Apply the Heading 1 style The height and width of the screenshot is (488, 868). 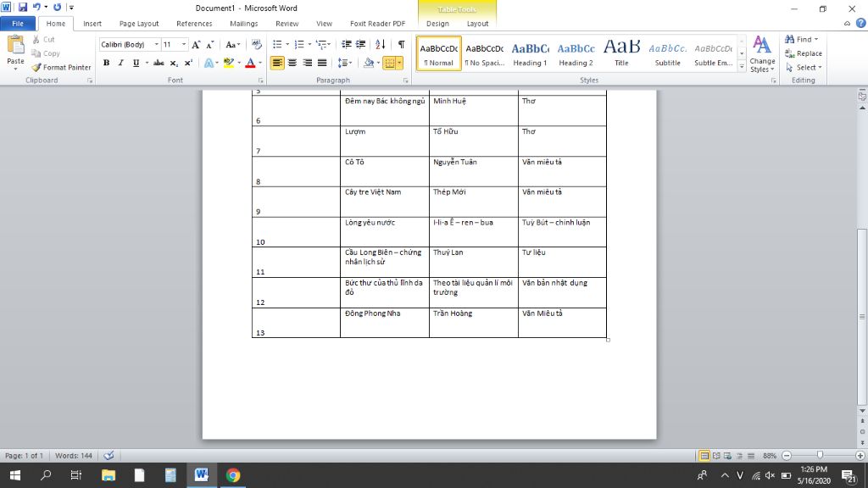pyautogui.click(x=531, y=53)
